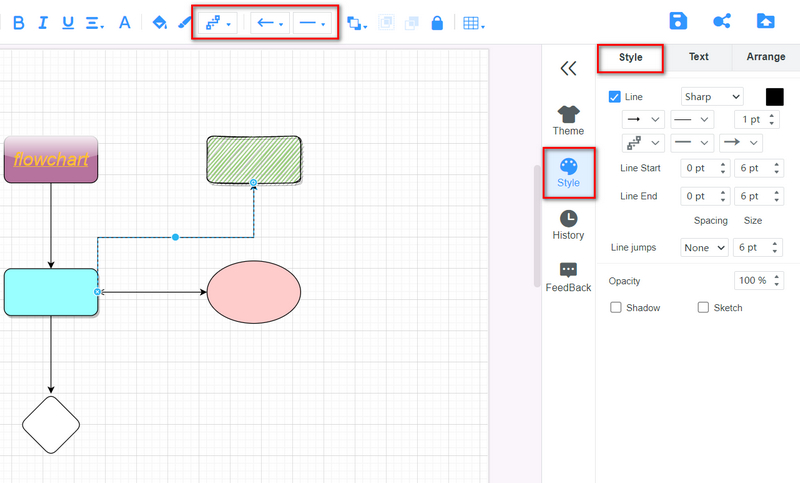This screenshot has width=800, height=483.
Task: Toggle Italic text formatting
Action: point(43,23)
